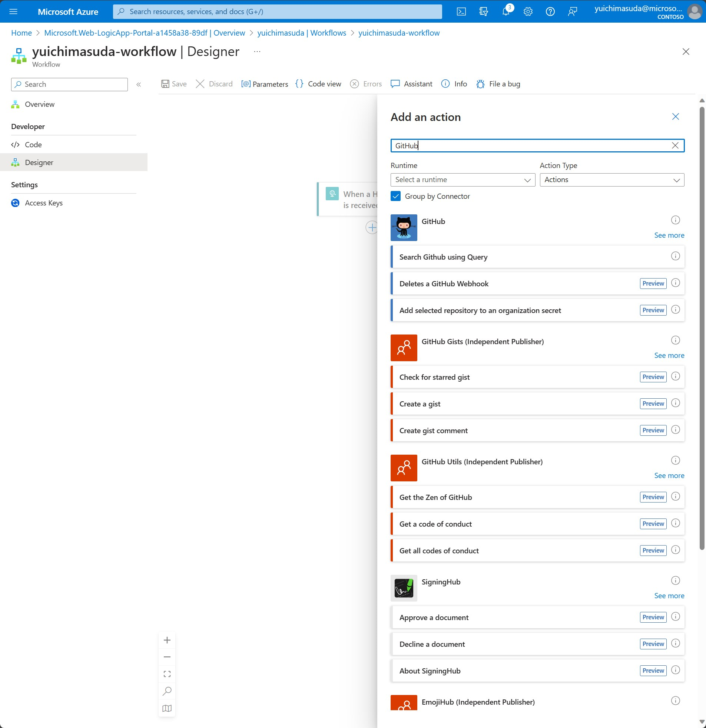The width and height of the screenshot is (706, 728).
Task: Open Info in the designer toolbar
Action: click(454, 84)
